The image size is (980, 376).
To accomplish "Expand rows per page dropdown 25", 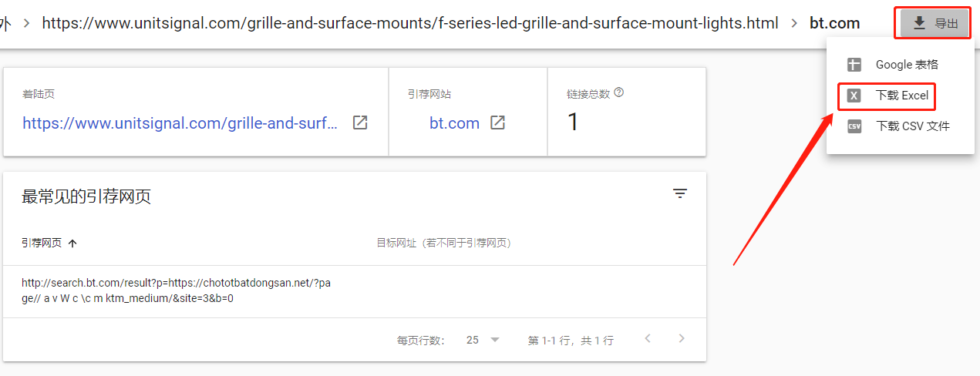I will 483,340.
